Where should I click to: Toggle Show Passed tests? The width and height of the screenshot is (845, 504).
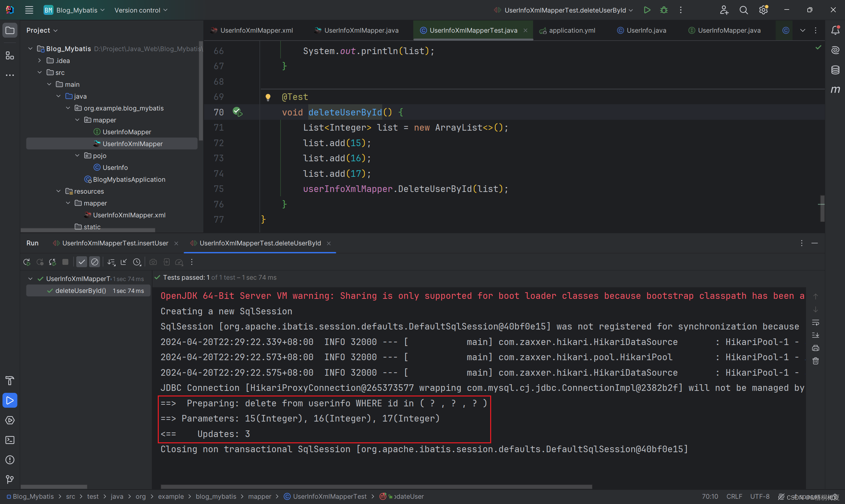pyautogui.click(x=82, y=262)
